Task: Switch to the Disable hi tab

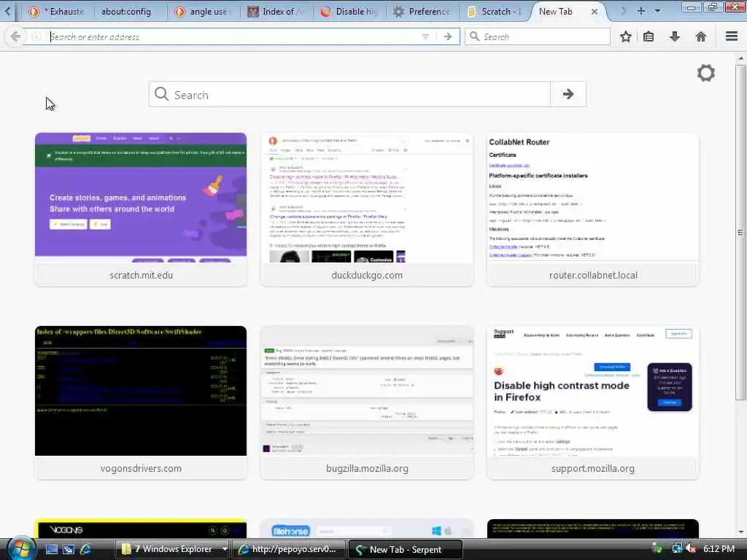Action: (349, 12)
